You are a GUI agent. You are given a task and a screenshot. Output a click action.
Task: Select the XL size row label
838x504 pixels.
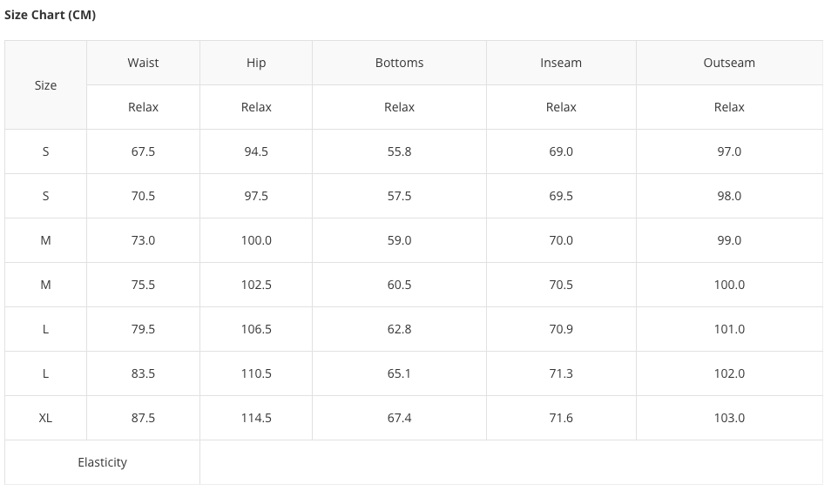pos(45,418)
